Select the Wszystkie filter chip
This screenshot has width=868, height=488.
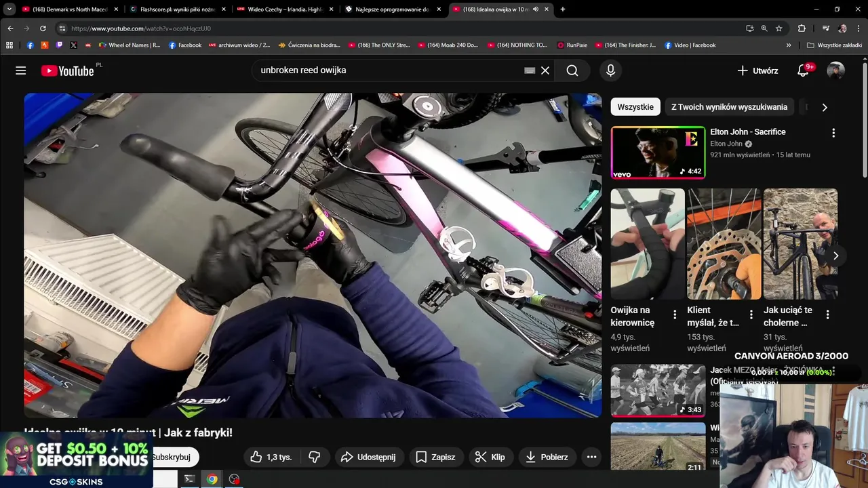pos(635,107)
